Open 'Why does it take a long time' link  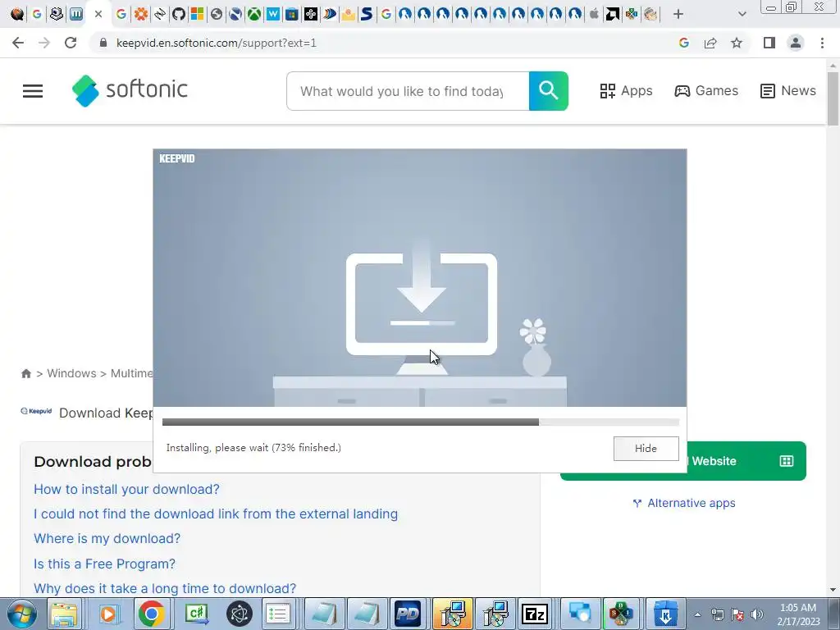pos(165,588)
